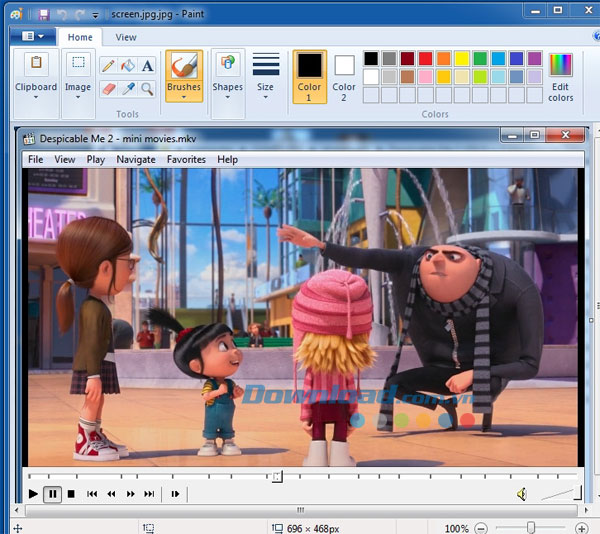Click the Paste clipboard icon
This screenshot has height=534, width=600.
36,62
